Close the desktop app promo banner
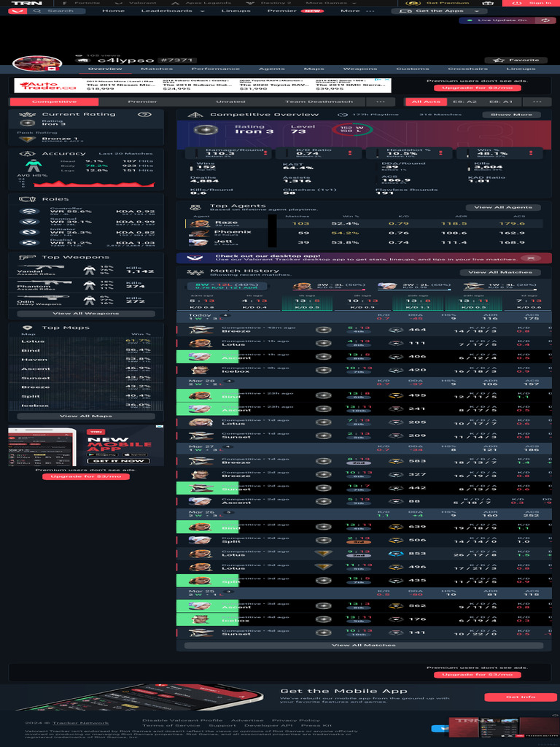560x747 pixels. (531, 258)
